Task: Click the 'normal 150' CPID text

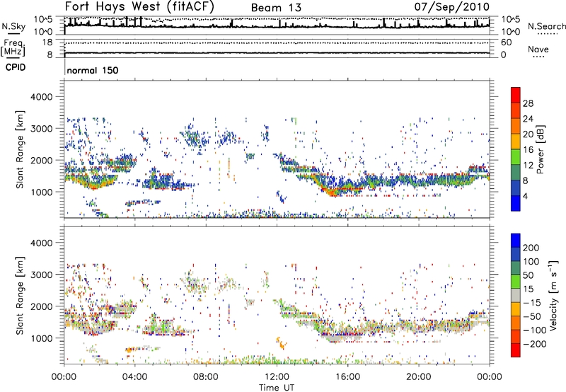Action: [x=93, y=70]
